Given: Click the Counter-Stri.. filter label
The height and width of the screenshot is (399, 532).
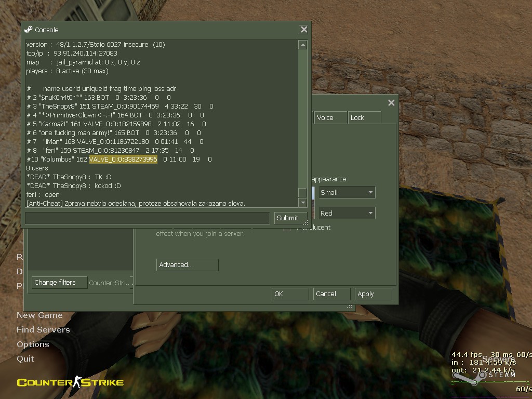Looking at the screenshot, I should click(x=109, y=283).
